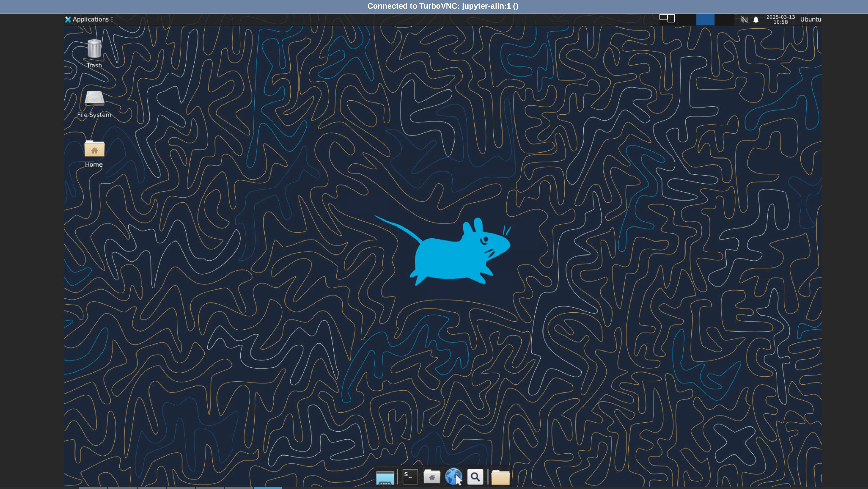Select the File System drive icon

tap(94, 99)
